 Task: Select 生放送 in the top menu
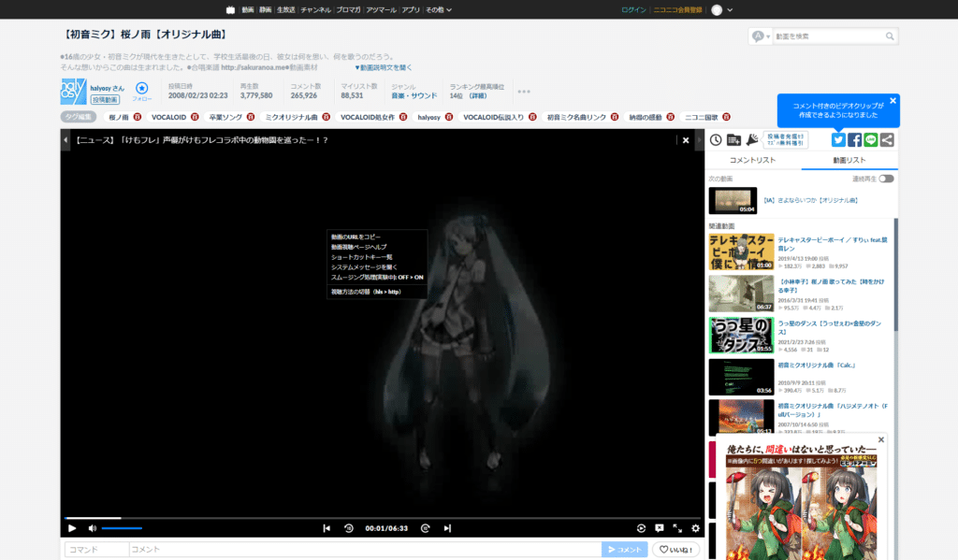[285, 8]
